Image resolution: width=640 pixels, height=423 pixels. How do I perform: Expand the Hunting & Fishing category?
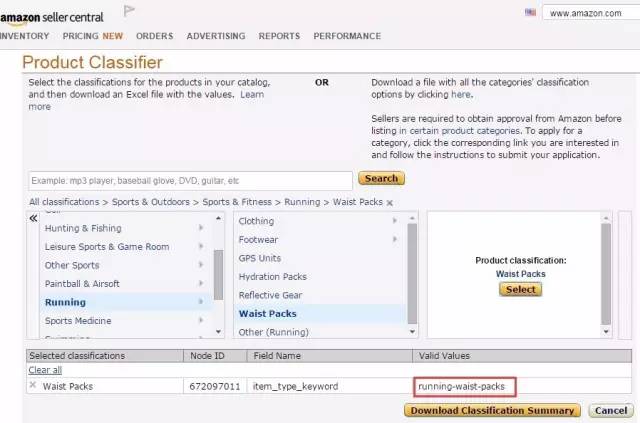click(x=201, y=228)
